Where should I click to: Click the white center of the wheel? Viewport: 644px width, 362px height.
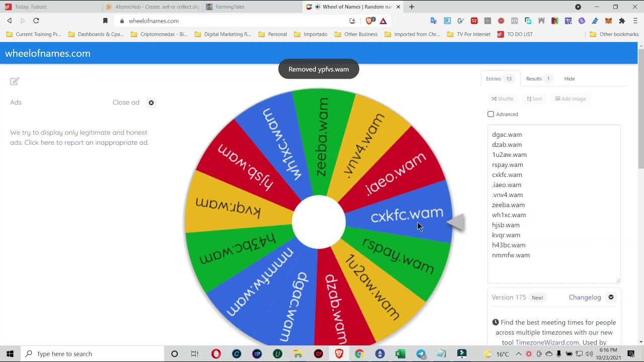[x=319, y=222]
